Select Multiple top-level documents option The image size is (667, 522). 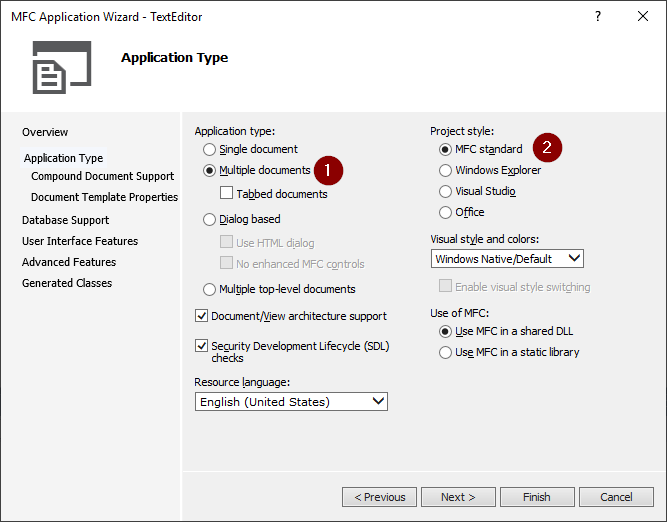click(210, 289)
